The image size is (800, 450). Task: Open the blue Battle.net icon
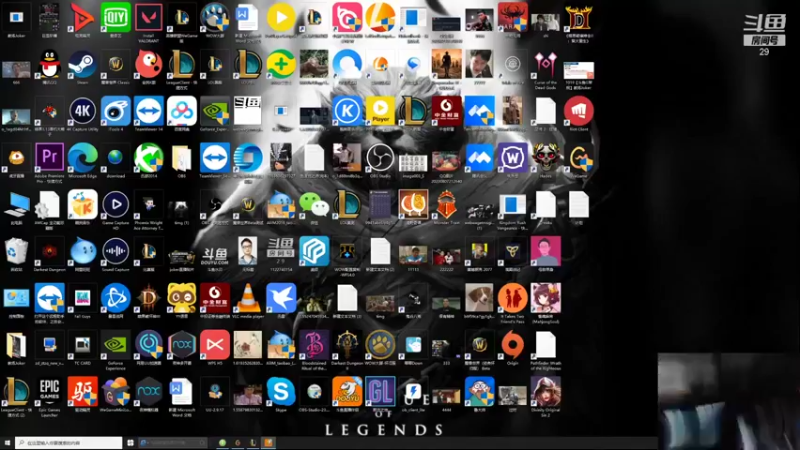(115, 298)
